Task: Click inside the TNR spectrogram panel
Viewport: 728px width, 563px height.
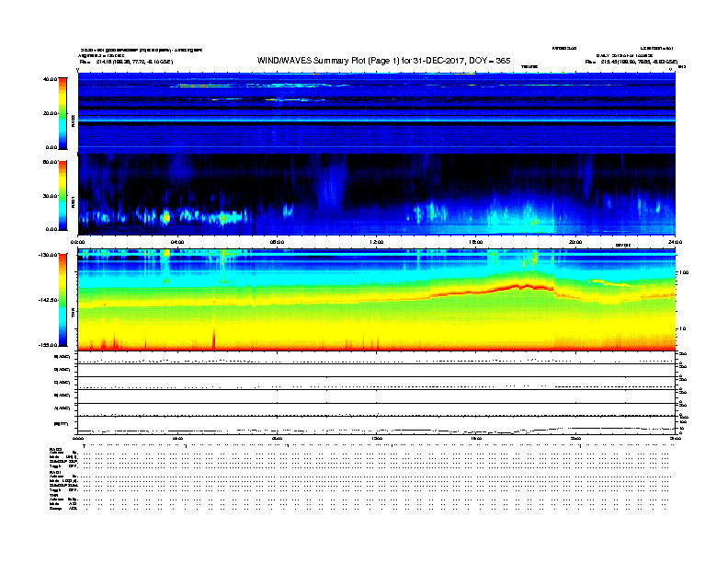Action: coord(377,300)
